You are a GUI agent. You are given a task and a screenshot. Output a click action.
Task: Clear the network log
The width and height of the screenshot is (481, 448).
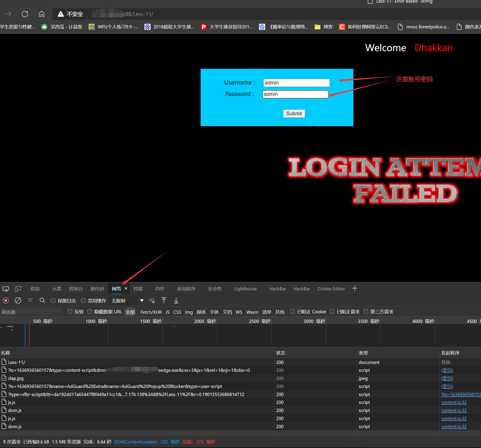point(18,301)
